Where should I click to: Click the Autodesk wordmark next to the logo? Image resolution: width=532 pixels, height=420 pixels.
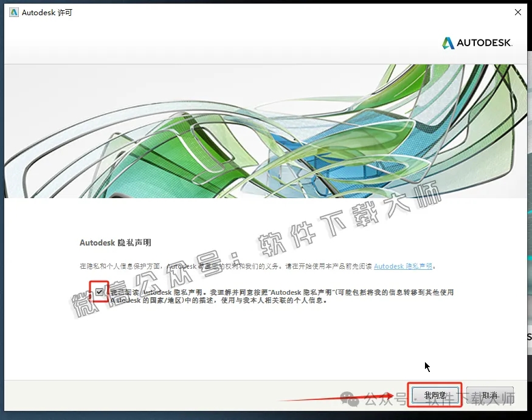coord(483,43)
